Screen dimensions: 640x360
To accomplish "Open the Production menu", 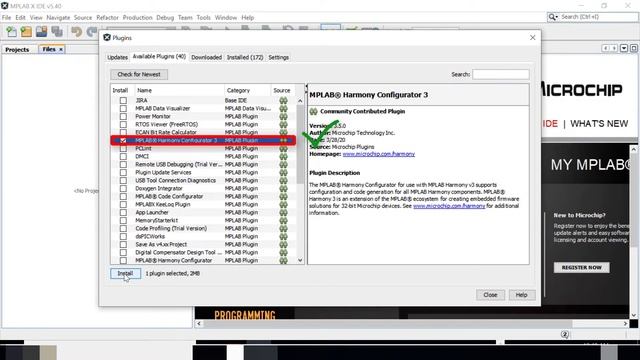I will [x=137, y=18].
